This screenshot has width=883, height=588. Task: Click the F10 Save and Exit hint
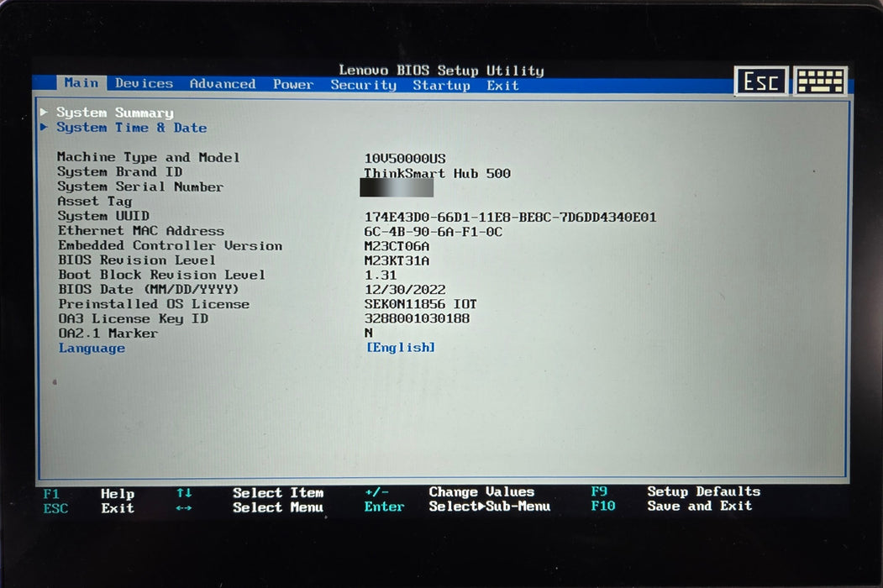tap(671, 506)
